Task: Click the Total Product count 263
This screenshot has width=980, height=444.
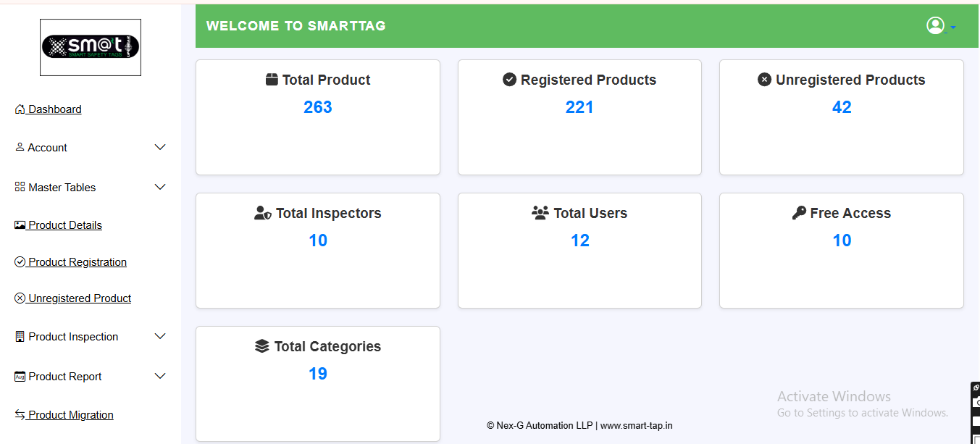Action: click(x=318, y=107)
